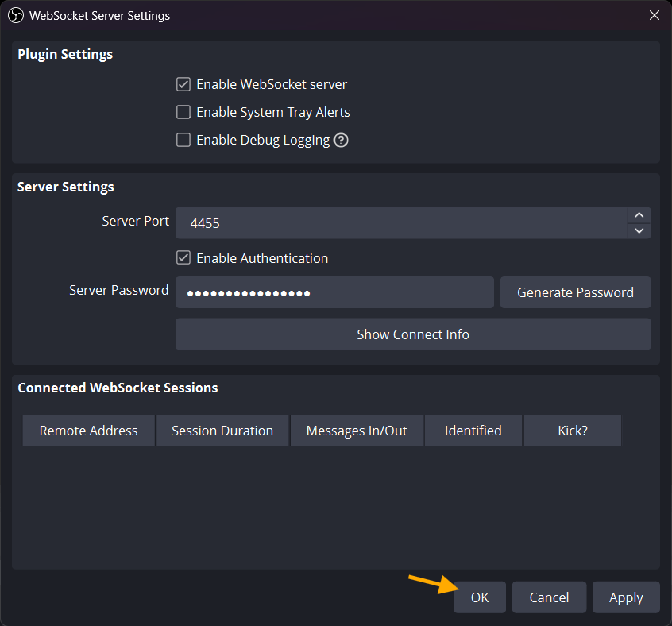Turn on Enable Debug Logging
672x626 pixels.
[183, 140]
